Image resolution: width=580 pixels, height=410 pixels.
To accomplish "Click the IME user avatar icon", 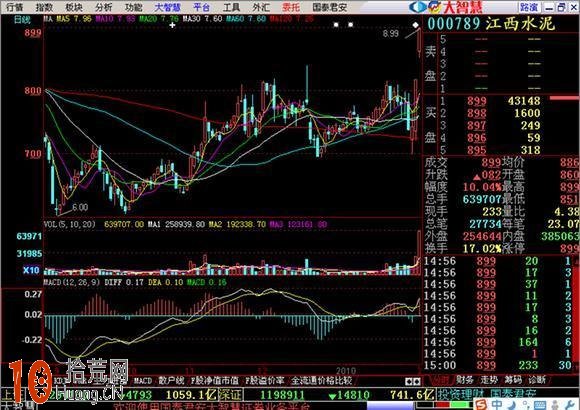I will pyautogui.click(x=556, y=405).
